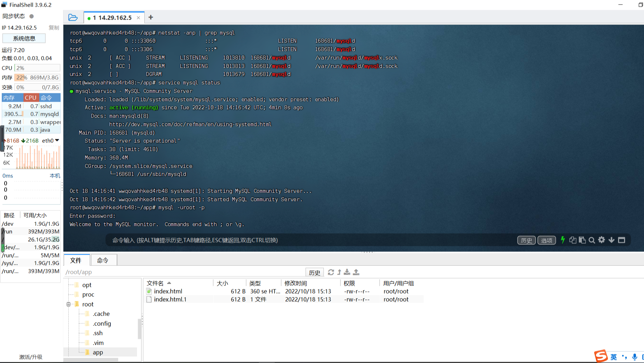The height and width of the screenshot is (363, 644).
Task: Sort processes by 命令 column
Action: tap(49, 98)
